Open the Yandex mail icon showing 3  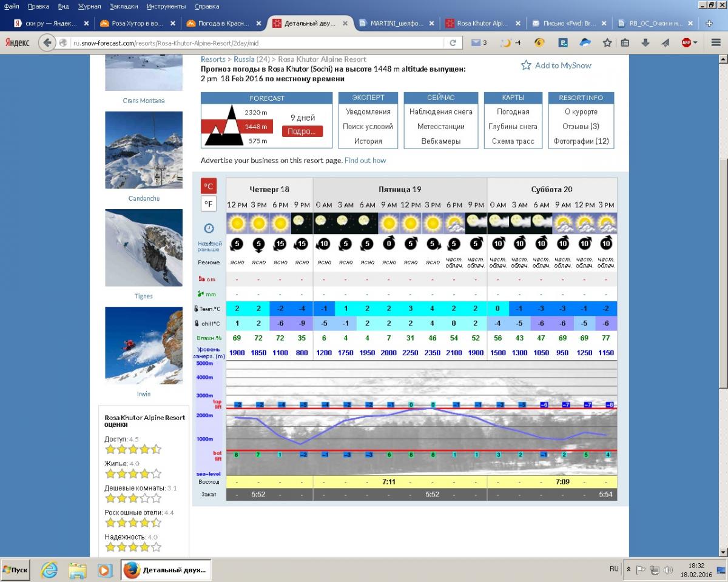point(478,43)
